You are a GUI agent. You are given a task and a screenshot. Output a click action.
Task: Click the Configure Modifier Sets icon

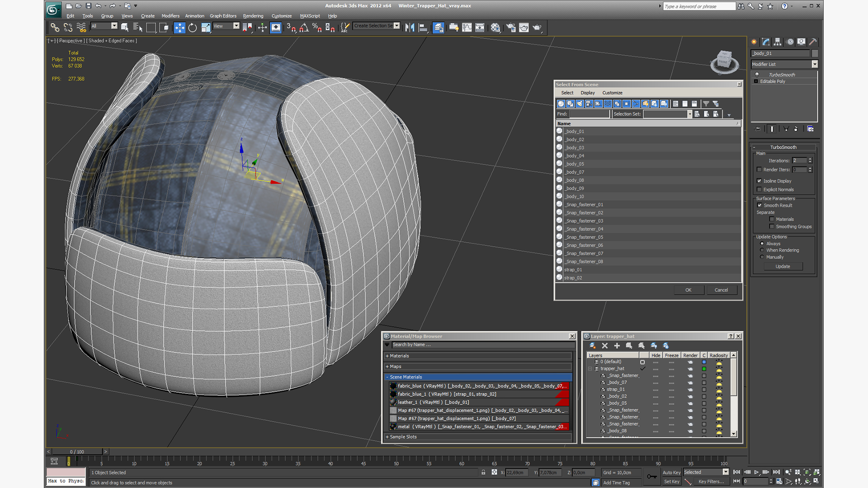coord(811,129)
